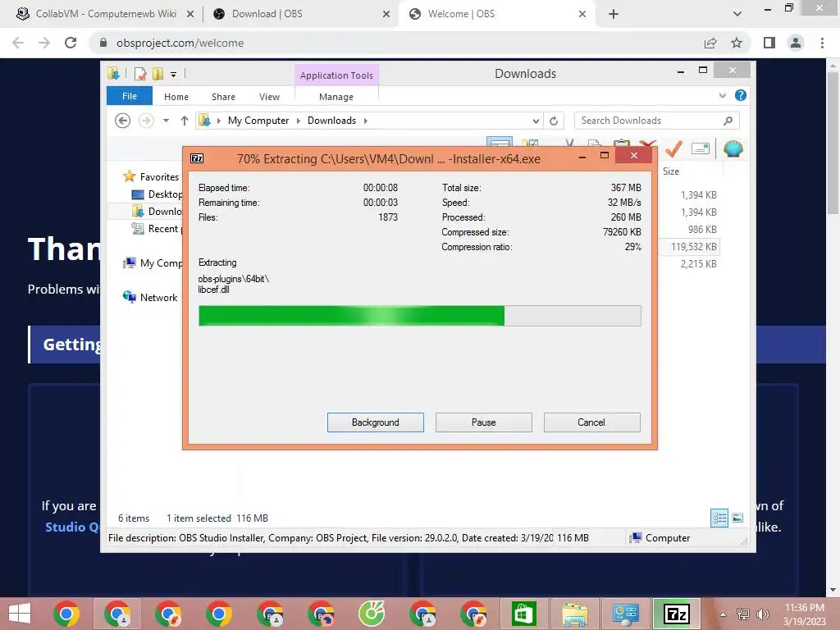Screen dimensions: 840x630
Task: Click the Background button
Action: [376, 422]
